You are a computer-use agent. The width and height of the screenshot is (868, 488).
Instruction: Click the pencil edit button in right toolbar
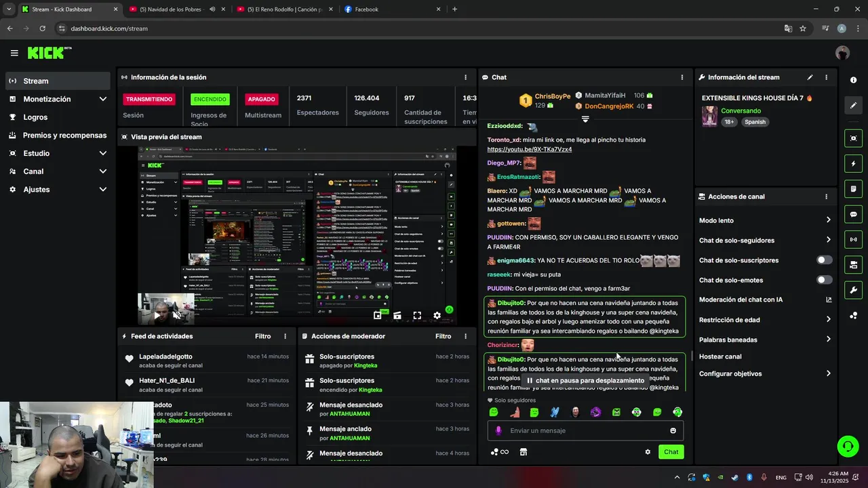[853, 106]
